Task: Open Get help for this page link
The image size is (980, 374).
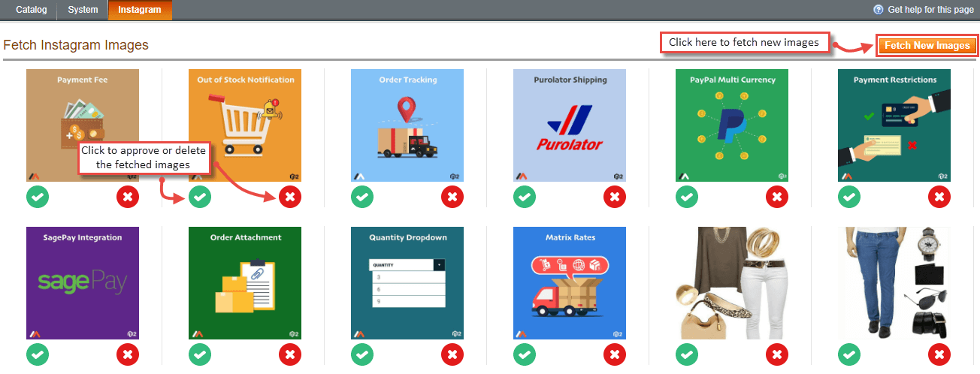Action: [930, 10]
